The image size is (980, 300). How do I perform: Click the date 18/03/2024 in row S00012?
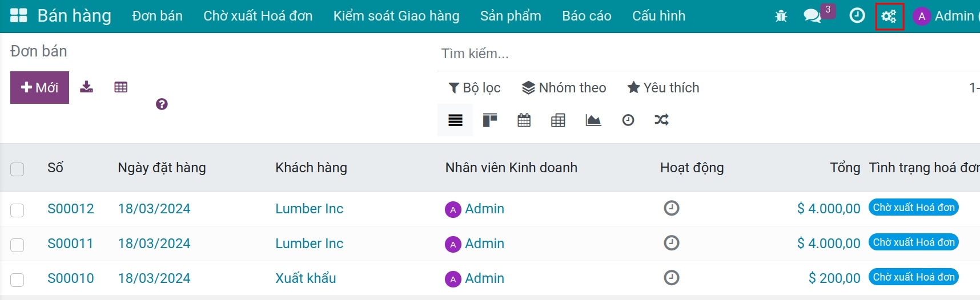pyautogui.click(x=154, y=209)
